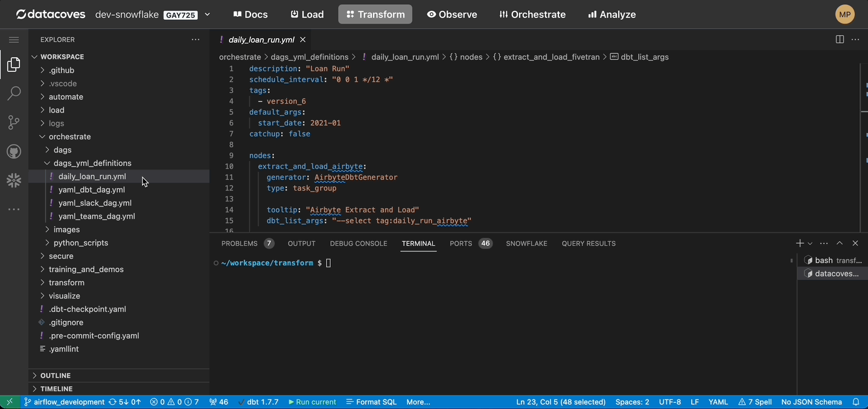Select the datacoves terminal instance
This screenshot has height=409, width=868.
pyautogui.click(x=833, y=274)
